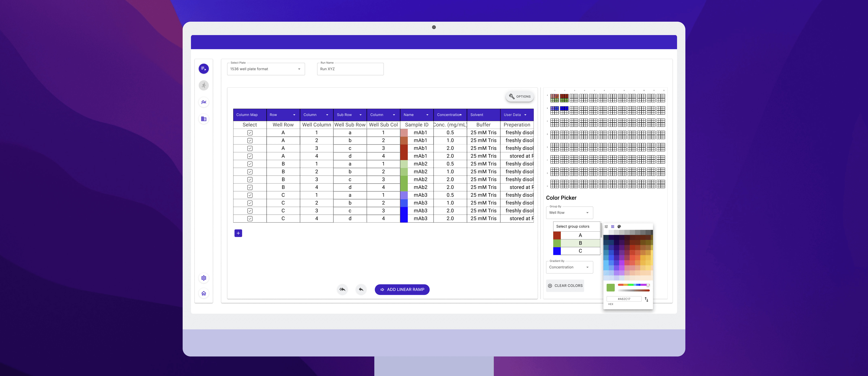The width and height of the screenshot is (868, 376).
Task: Click the Add Linear Ramp button
Action: [x=402, y=289]
